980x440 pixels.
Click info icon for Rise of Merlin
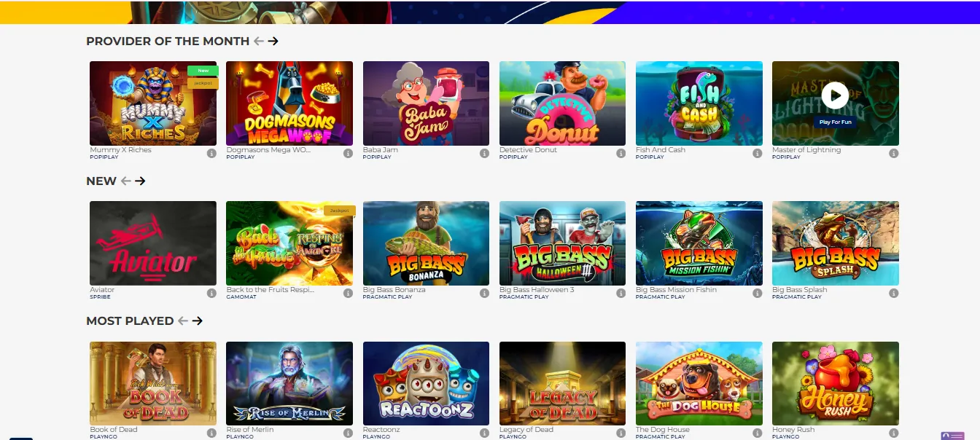(x=348, y=433)
